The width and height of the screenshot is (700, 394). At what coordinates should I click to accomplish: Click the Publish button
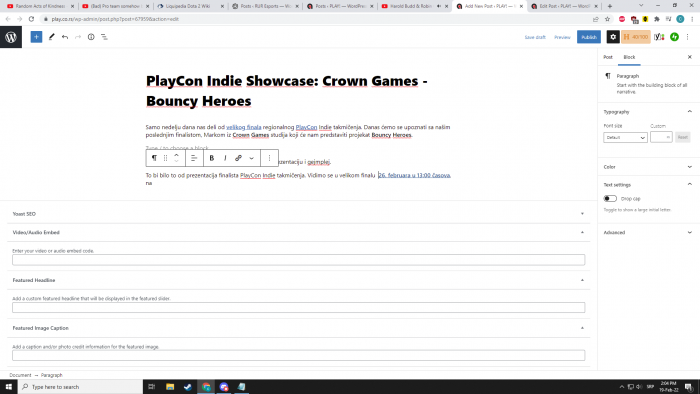coord(589,37)
